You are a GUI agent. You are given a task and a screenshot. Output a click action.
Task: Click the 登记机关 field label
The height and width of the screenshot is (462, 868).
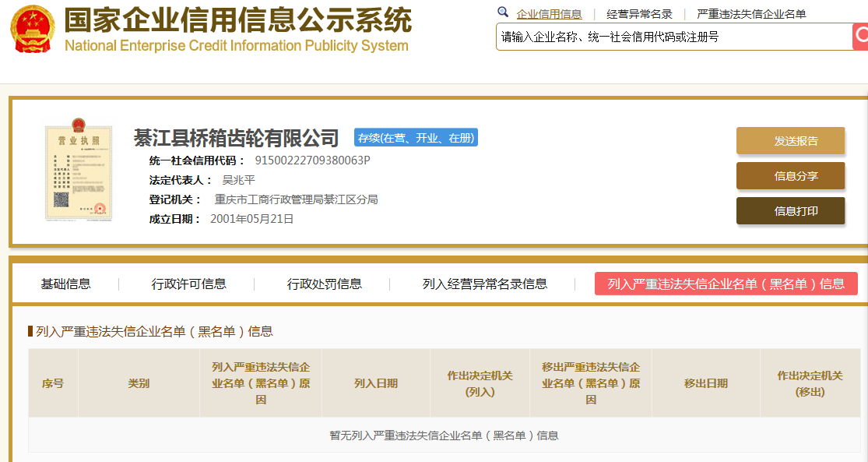click(175, 199)
